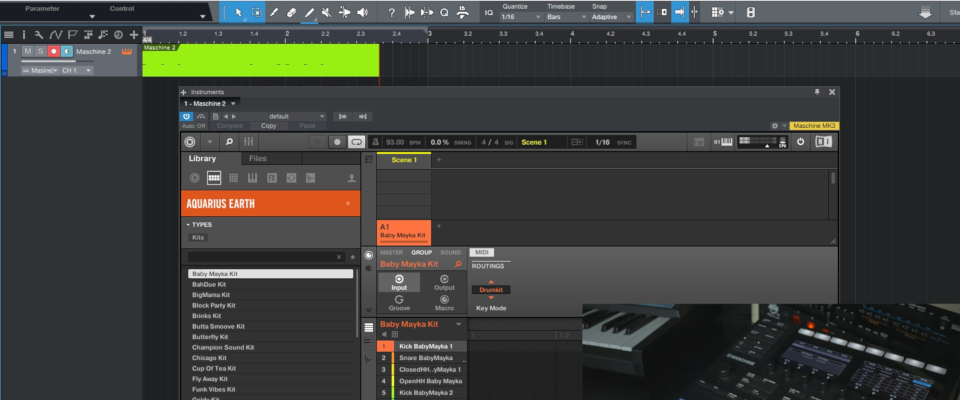
Task: Open Baby Mayka Kit group dropdown arrow
Action: tap(459, 324)
